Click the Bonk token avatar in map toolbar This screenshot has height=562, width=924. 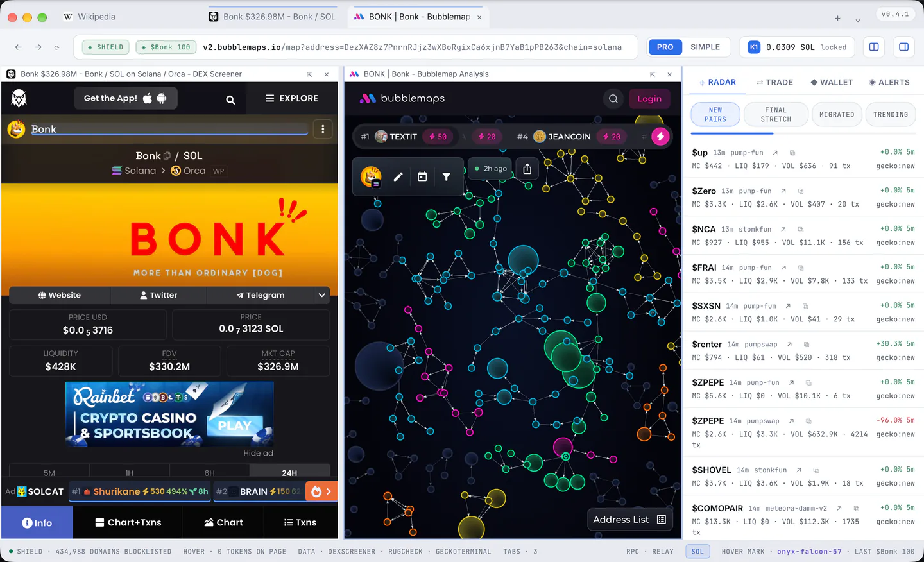click(371, 176)
